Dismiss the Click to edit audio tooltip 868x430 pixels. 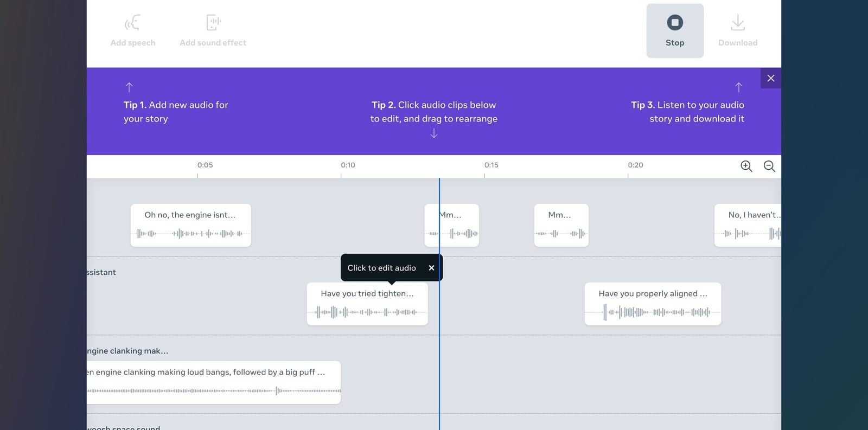[431, 268]
